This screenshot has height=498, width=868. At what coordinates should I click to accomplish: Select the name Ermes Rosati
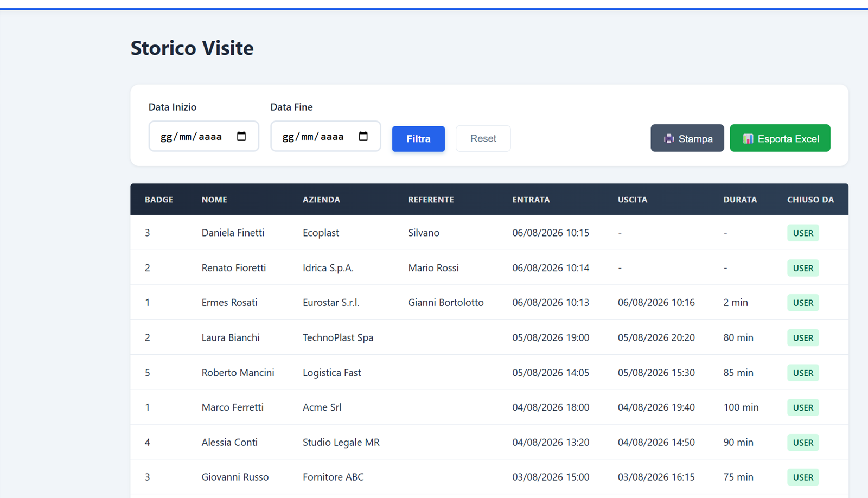pos(229,303)
